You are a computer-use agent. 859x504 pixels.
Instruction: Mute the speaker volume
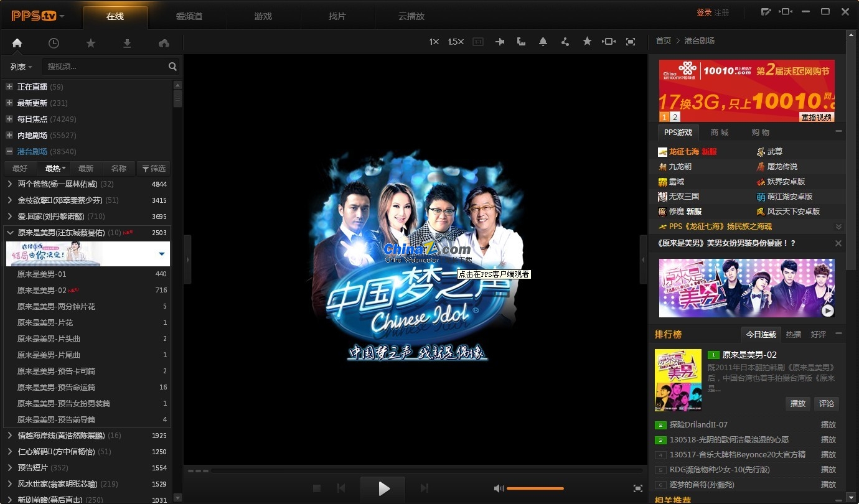coord(499,488)
